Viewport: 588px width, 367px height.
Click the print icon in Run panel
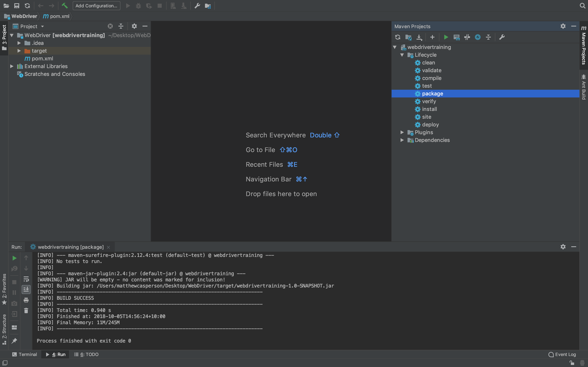pyautogui.click(x=26, y=300)
